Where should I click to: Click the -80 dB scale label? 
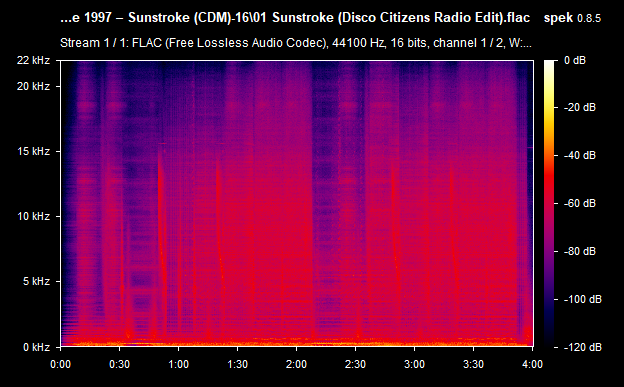click(x=579, y=251)
